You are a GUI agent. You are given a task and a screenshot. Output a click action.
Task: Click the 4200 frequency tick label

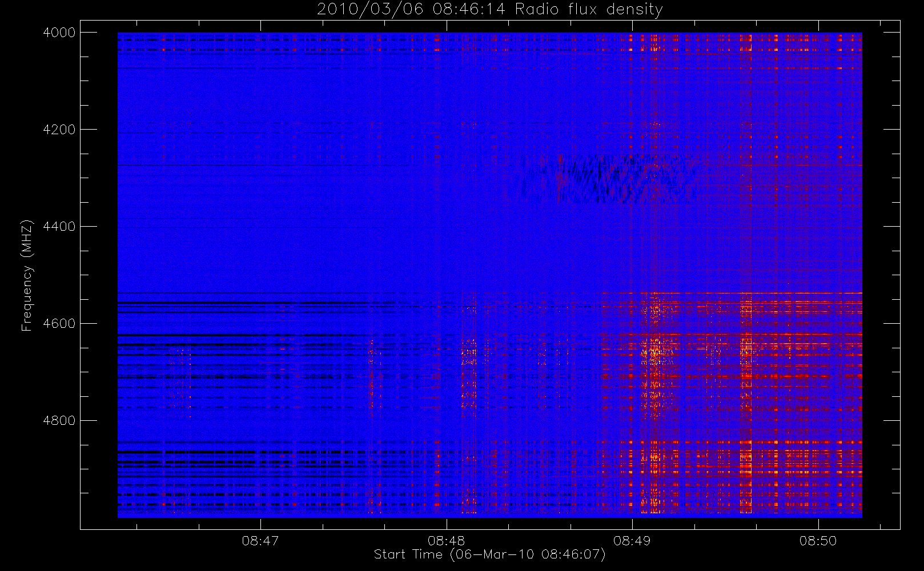(x=59, y=130)
